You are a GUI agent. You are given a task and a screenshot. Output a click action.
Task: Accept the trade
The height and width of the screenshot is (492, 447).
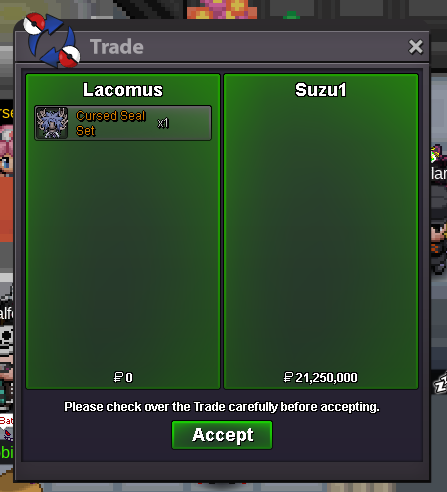222,435
